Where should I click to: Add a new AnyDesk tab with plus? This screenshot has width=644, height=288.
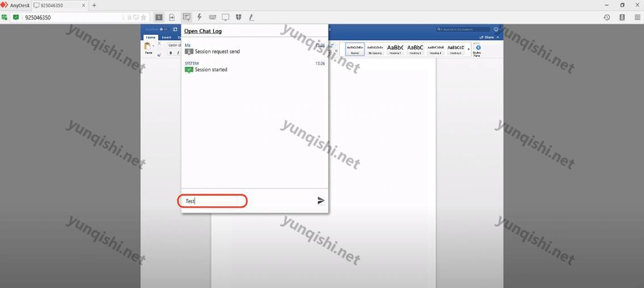[94, 5]
